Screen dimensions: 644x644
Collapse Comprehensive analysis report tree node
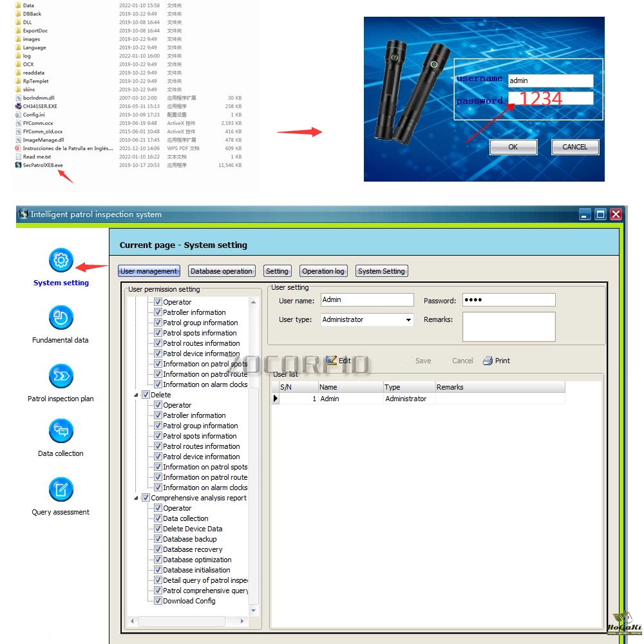pos(136,498)
